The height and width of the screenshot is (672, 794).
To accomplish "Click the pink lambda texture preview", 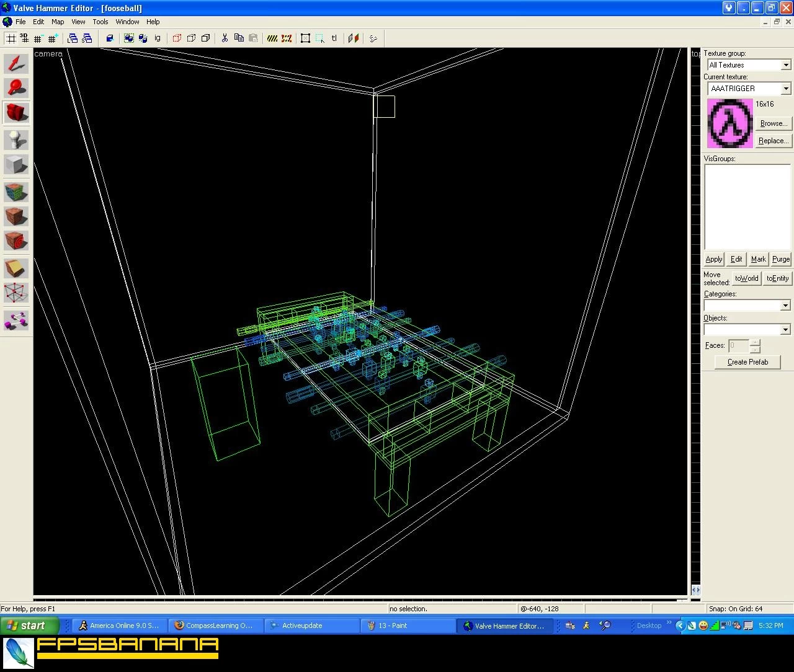I will pyautogui.click(x=729, y=123).
